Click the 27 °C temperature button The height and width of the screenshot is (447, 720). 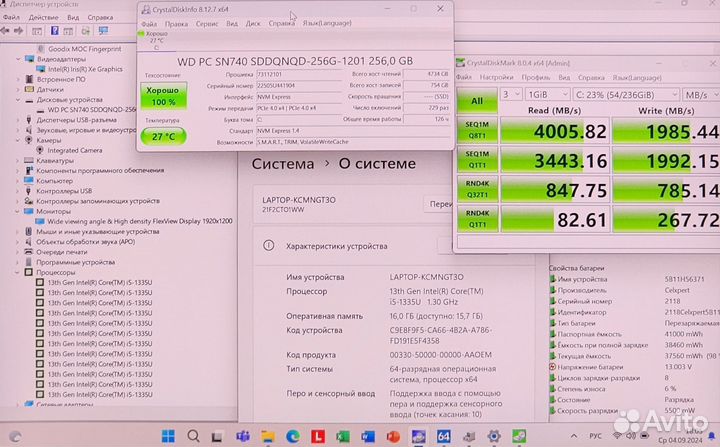pyautogui.click(x=163, y=136)
